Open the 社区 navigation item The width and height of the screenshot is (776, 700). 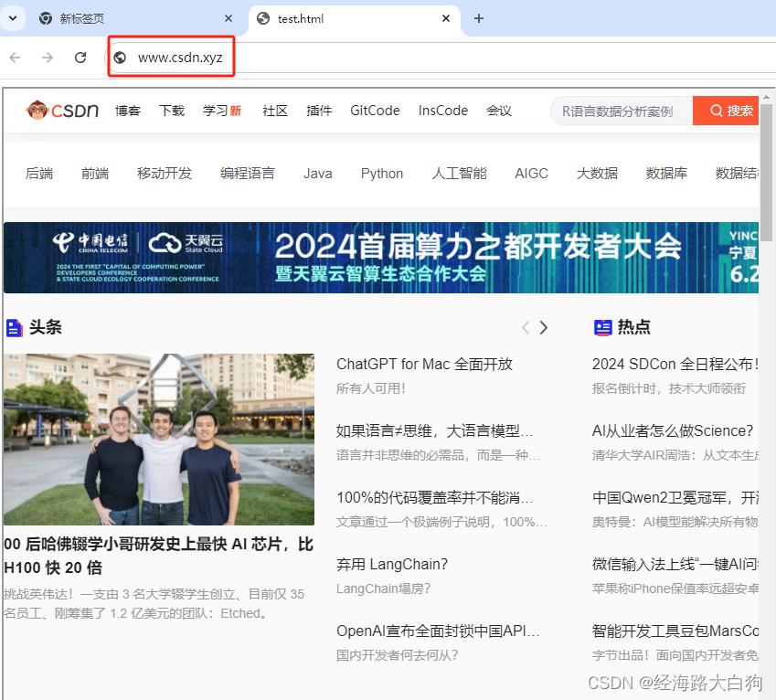pos(275,111)
